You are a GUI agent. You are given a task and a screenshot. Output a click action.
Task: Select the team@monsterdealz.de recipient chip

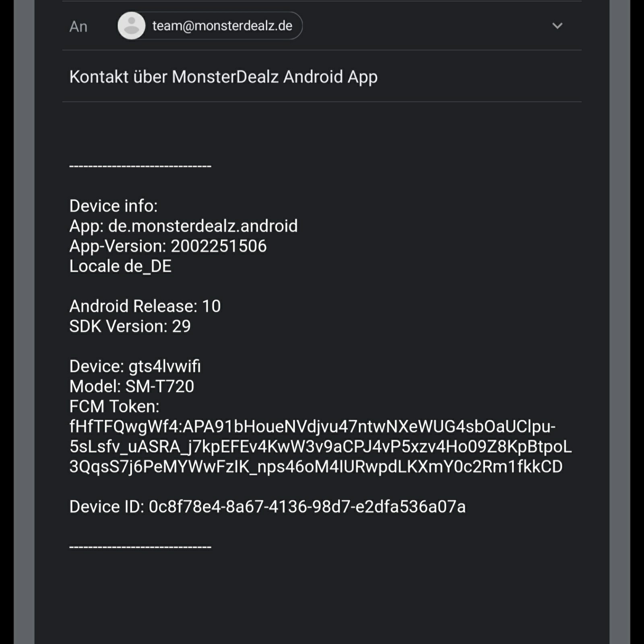tap(222, 26)
